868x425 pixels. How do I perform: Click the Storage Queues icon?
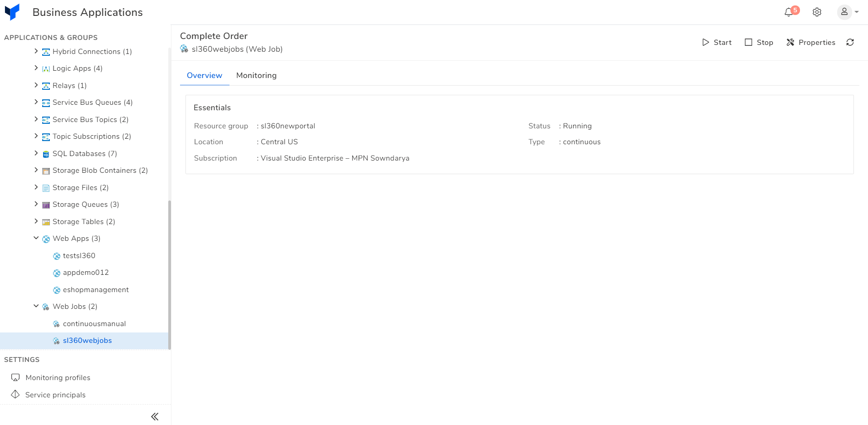pyautogui.click(x=46, y=205)
